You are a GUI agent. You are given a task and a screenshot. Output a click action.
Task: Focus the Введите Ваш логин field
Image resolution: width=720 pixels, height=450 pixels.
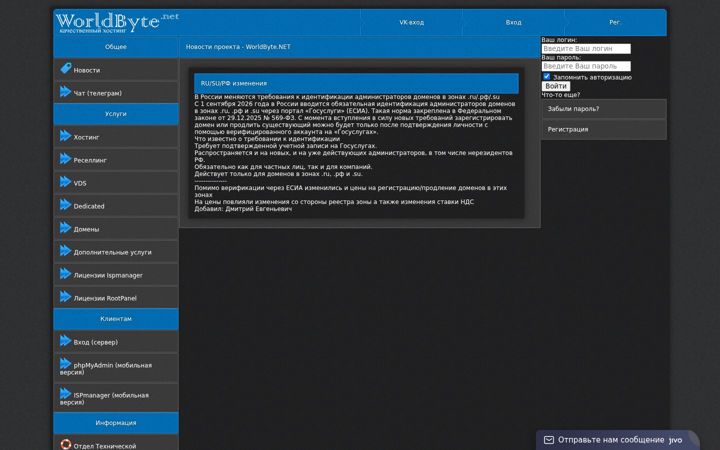(x=586, y=48)
